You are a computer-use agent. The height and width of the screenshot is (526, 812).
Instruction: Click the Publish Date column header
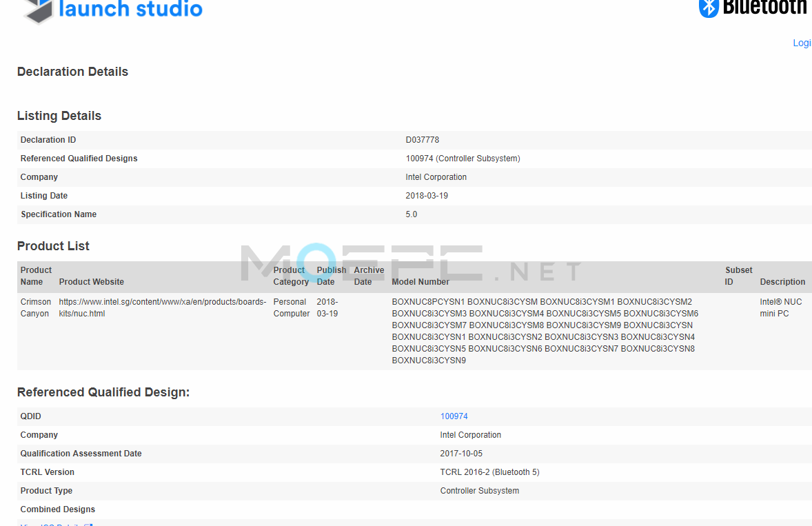tap(332, 276)
